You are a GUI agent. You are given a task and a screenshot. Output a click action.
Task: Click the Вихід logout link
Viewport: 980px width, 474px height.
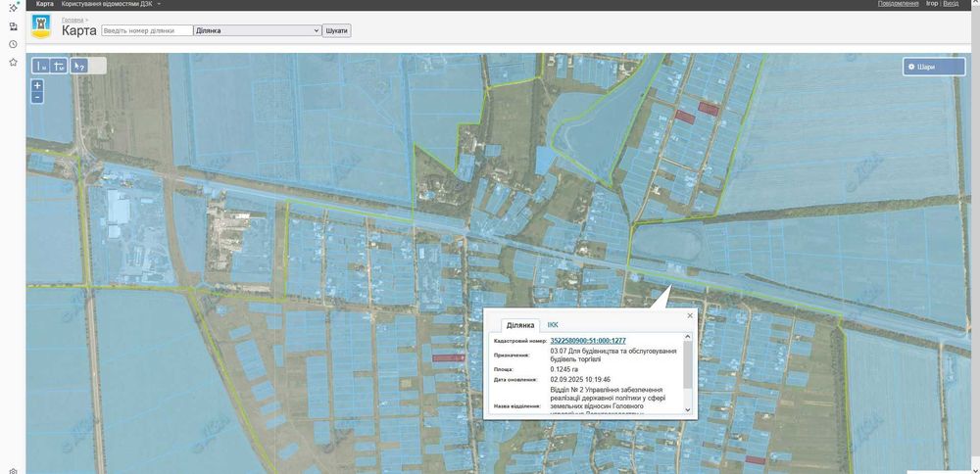point(951,4)
